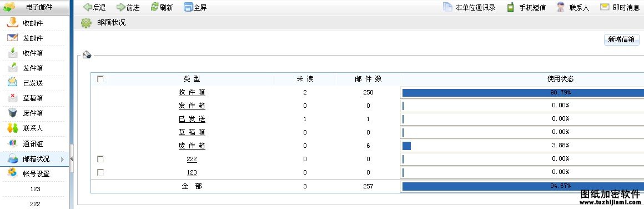Click the 收邮件 download icon in sidebar
Screen dimensions: 644x209
coord(13,22)
